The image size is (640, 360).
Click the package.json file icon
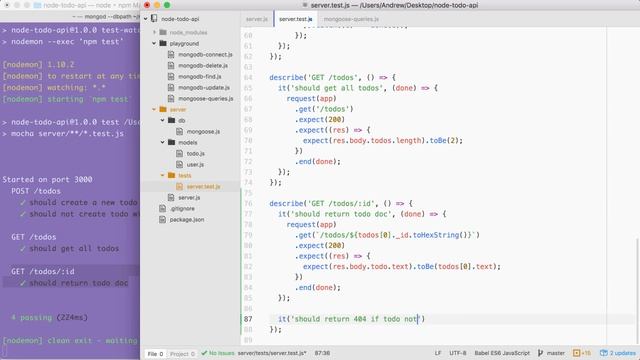[163, 220]
